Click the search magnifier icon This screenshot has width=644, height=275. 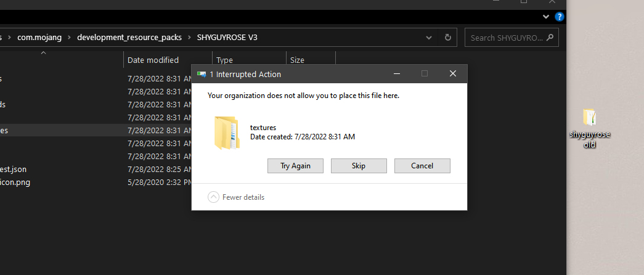point(550,38)
